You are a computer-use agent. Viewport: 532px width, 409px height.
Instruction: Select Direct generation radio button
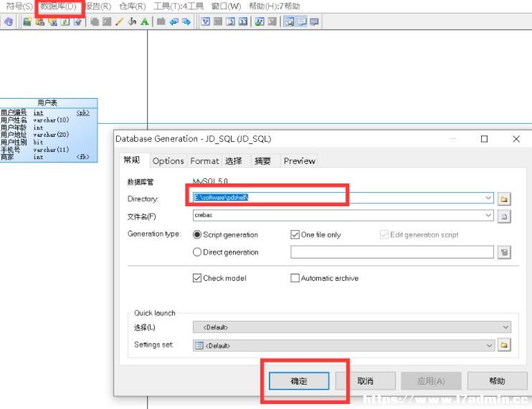[197, 252]
